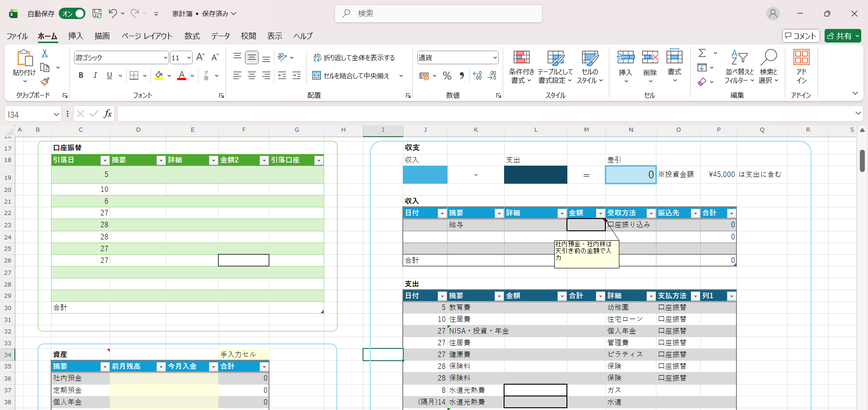
Task: Click the AutoSum icon
Action: point(703,53)
